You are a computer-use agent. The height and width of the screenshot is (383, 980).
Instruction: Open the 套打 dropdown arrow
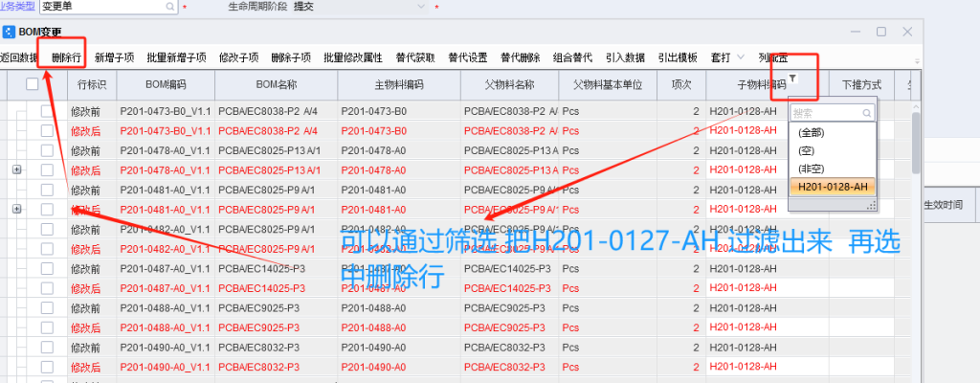pos(741,56)
